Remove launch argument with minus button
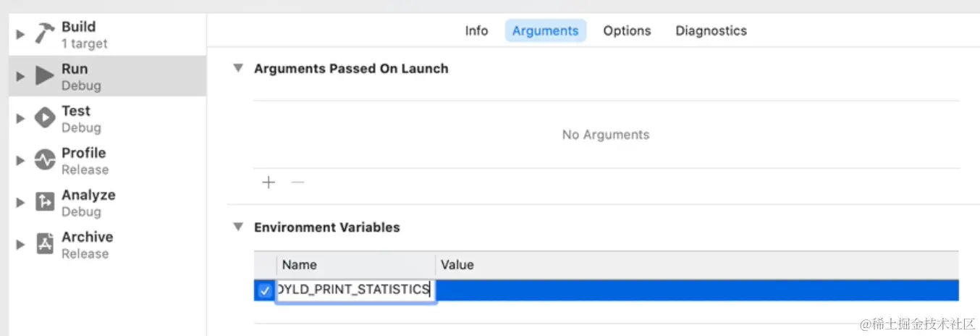 tap(297, 182)
